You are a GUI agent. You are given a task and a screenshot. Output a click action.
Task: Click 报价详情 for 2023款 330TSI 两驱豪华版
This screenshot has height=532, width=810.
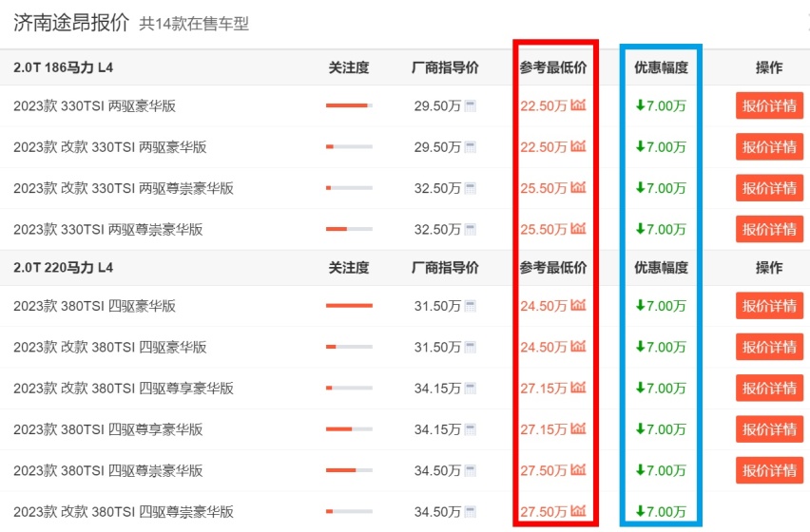tap(769, 105)
